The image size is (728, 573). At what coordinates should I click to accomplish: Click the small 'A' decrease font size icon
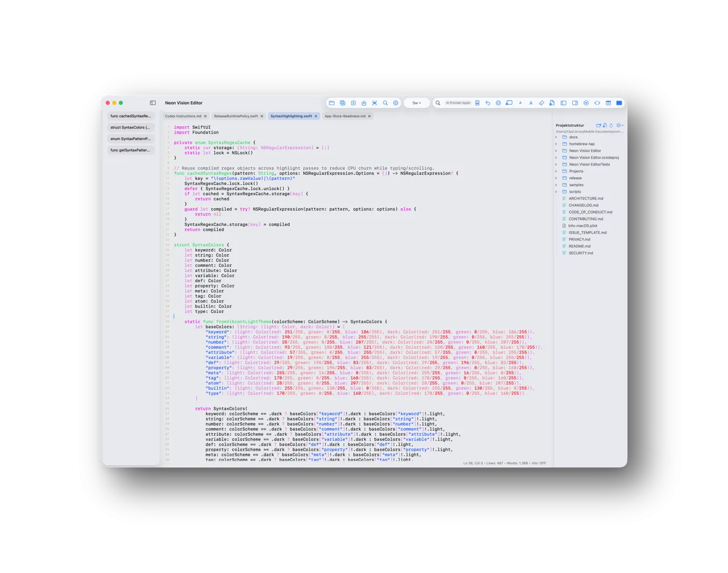pyautogui.click(x=520, y=103)
